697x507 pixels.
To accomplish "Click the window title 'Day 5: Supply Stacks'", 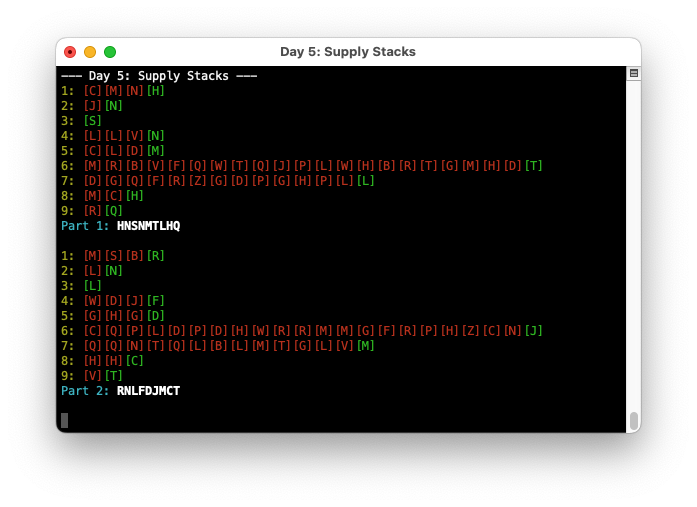I will click(x=348, y=52).
